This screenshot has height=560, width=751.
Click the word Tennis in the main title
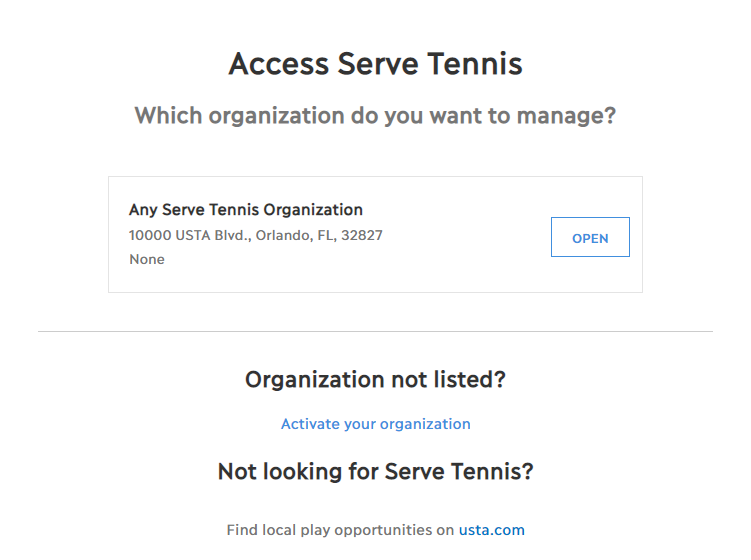(475, 64)
